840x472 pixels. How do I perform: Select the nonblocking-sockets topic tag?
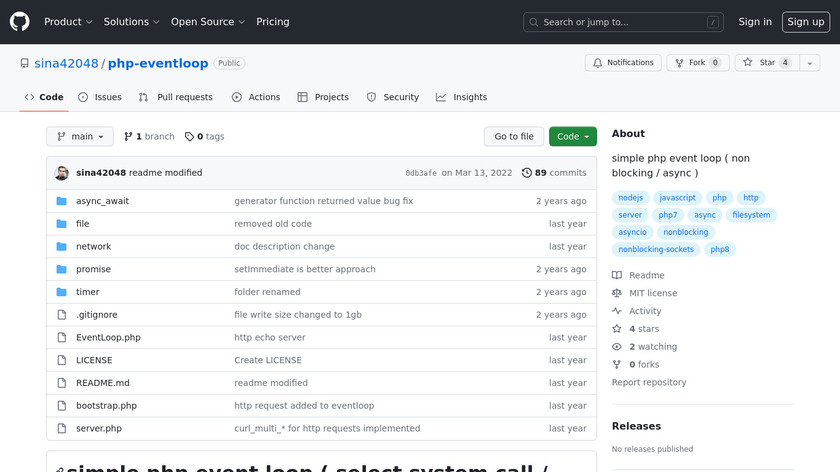tap(656, 249)
